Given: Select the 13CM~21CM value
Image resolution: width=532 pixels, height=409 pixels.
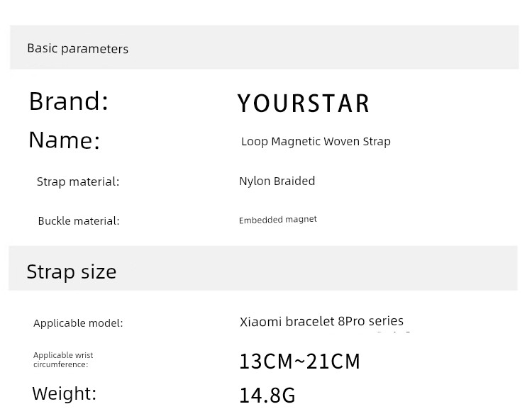Looking at the screenshot, I should (x=299, y=362).
